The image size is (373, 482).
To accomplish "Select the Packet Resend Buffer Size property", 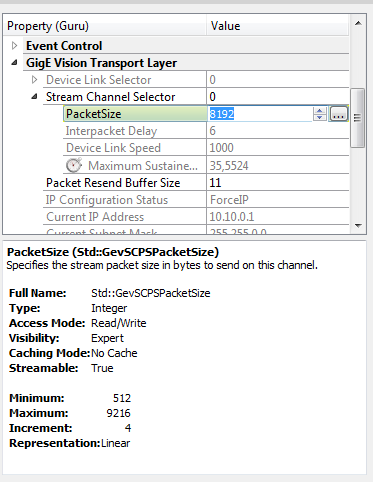I will tap(113, 183).
